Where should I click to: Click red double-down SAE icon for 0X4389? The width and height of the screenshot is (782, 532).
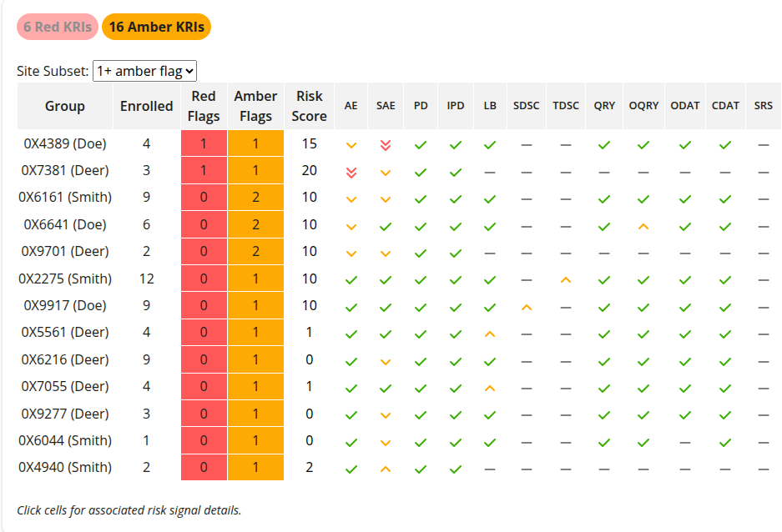(385, 144)
